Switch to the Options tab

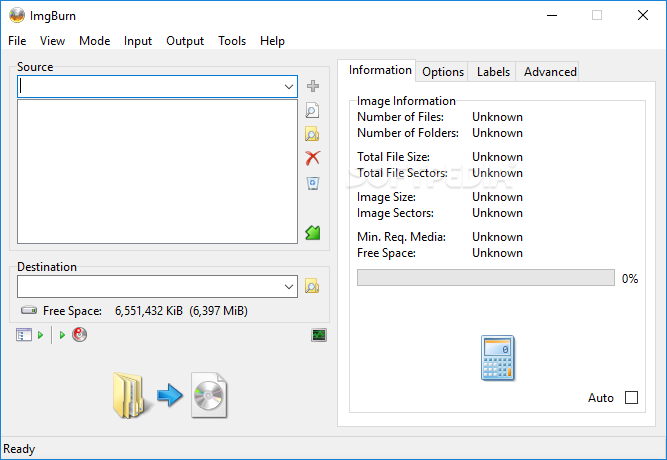pyautogui.click(x=442, y=72)
